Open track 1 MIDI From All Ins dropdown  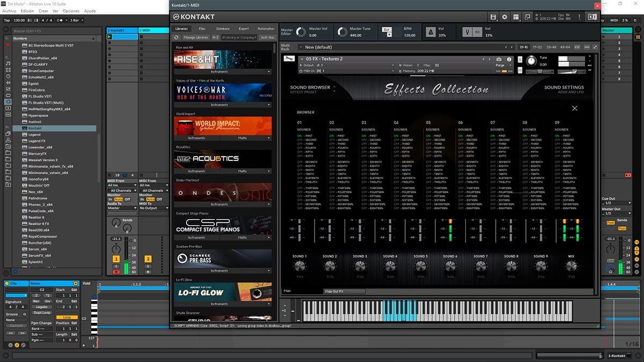122,185
